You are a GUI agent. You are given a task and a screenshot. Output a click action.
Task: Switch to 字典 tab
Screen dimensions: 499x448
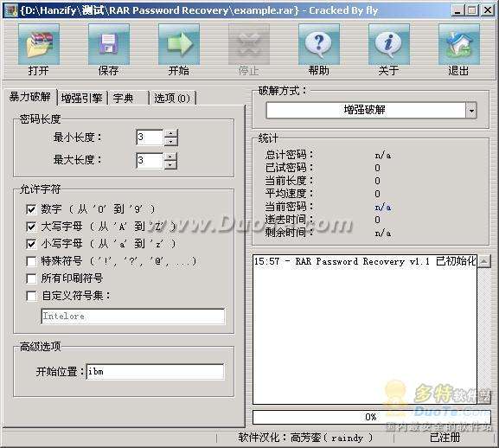[x=128, y=98]
